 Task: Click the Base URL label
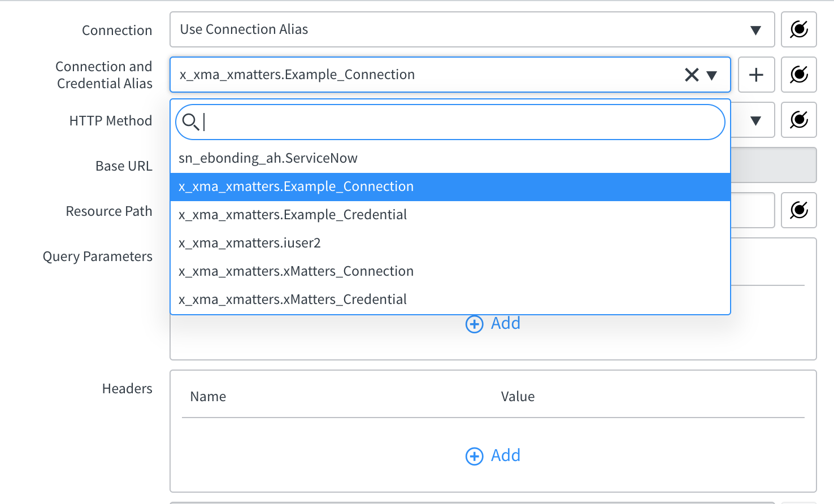124,166
